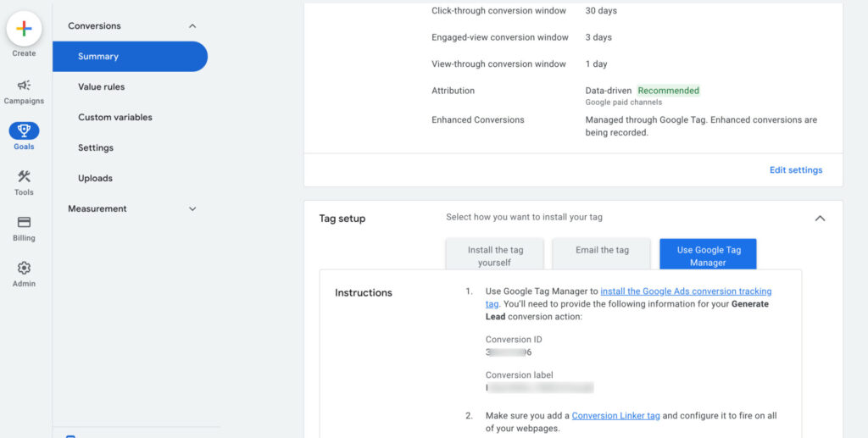Open Uploads in the sidebar
The height and width of the screenshot is (438, 868).
(95, 179)
